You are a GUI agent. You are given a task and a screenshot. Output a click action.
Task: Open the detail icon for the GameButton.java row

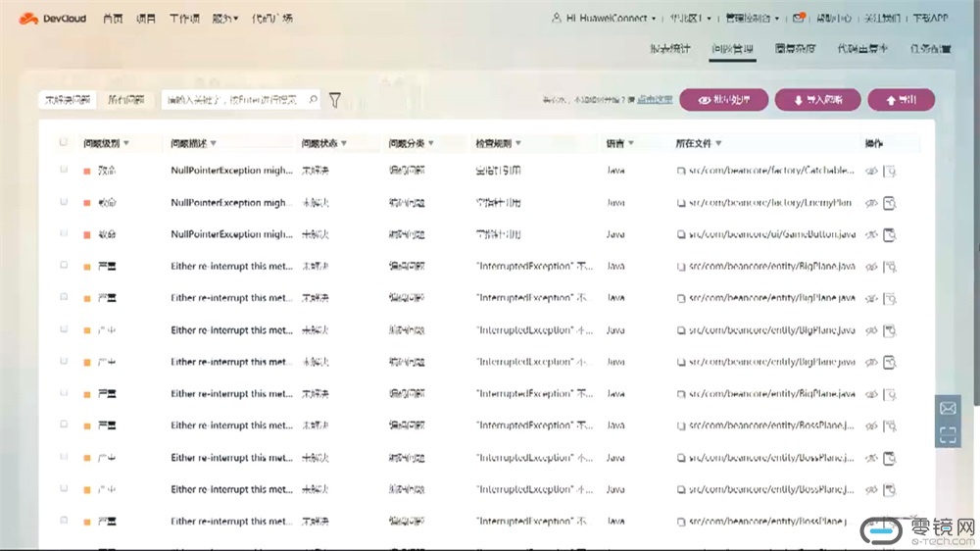890,235
